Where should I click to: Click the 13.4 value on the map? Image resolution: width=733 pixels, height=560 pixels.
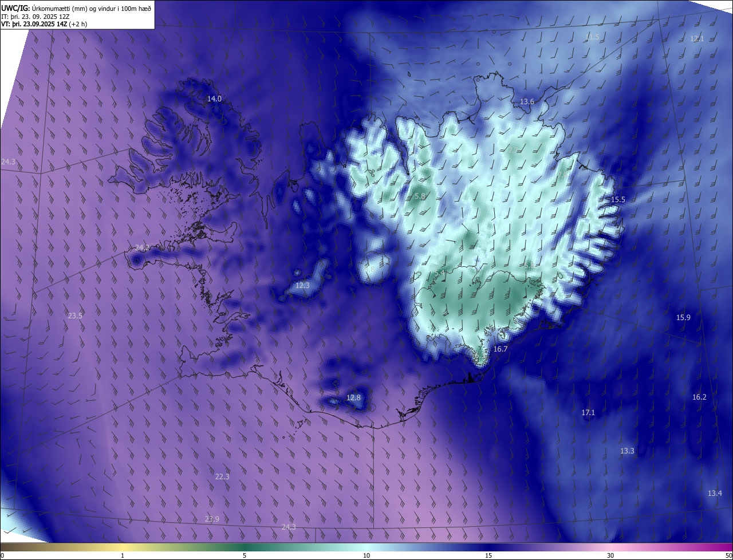click(715, 494)
